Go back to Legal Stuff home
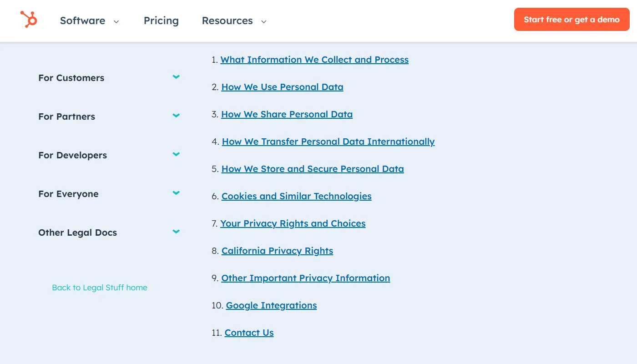 click(x=100, y=288)
